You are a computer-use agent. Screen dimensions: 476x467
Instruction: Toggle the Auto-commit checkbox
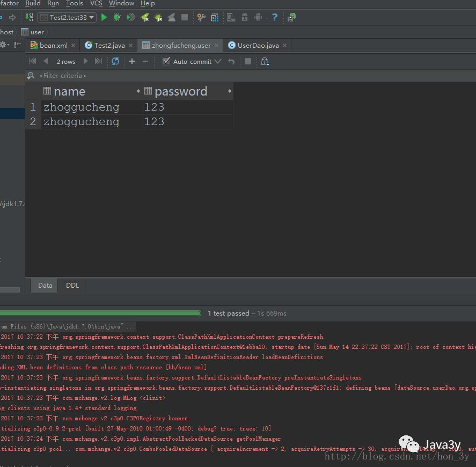click(166, 61)
